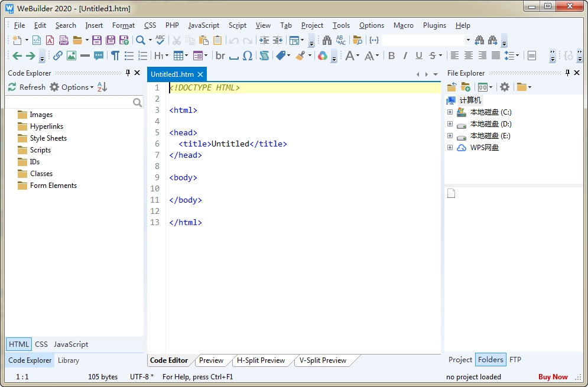The width and height of the screenshot is (588, 387).
Task: Insert a special character with the Omega icon
Action: 248,56
